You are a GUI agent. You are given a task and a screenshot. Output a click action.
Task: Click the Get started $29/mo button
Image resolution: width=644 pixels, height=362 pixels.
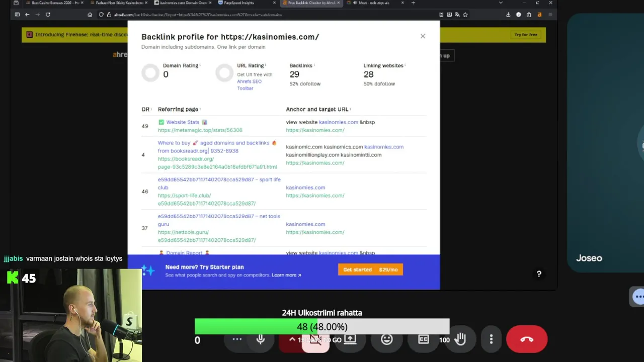[370, 269]
